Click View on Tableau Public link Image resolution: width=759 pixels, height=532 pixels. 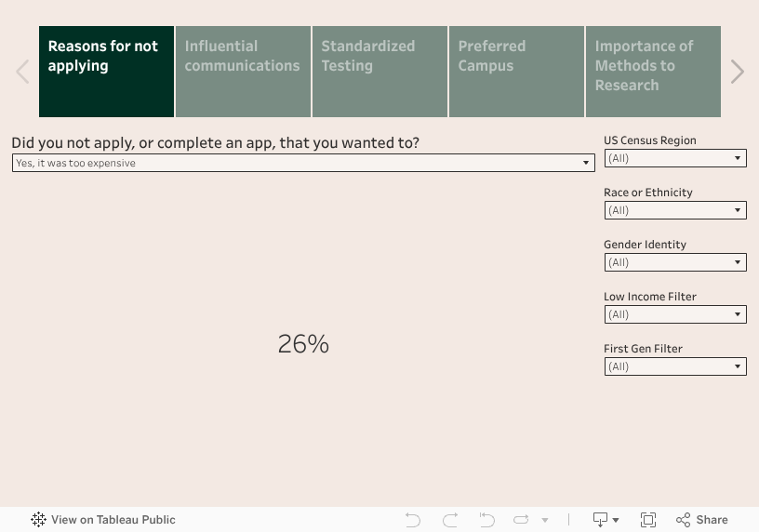point(113,520)
